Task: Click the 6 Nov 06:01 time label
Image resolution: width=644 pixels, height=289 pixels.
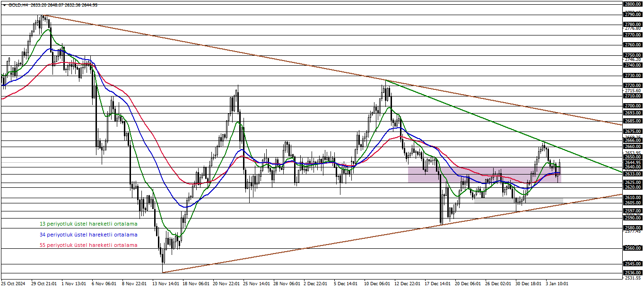Action: click(x=104, y=284)
